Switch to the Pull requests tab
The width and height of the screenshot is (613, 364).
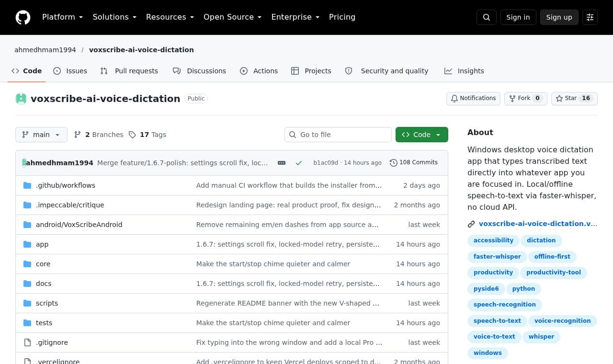point(129,71)
